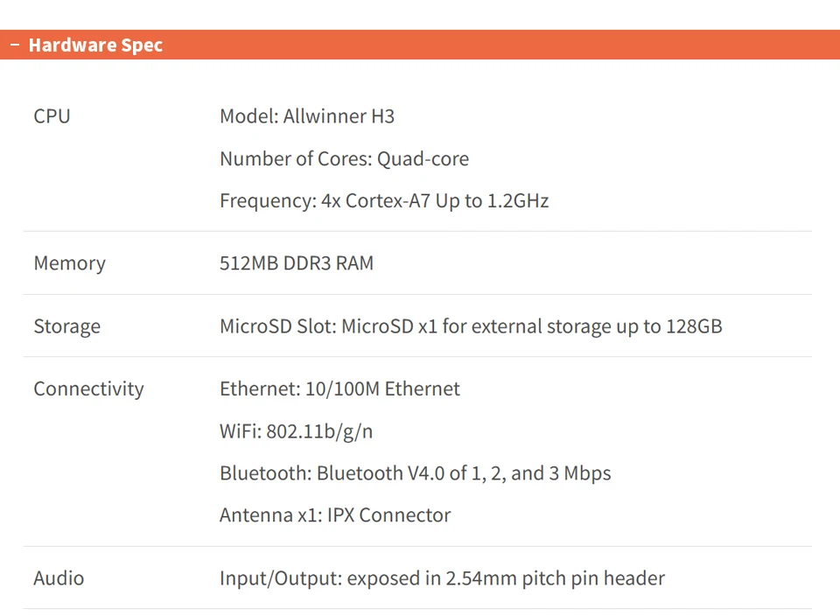Viewport: 840px width, 616px height.
Task: Select the Model: Allwinner H3 line
Action: tap(307, 116)
